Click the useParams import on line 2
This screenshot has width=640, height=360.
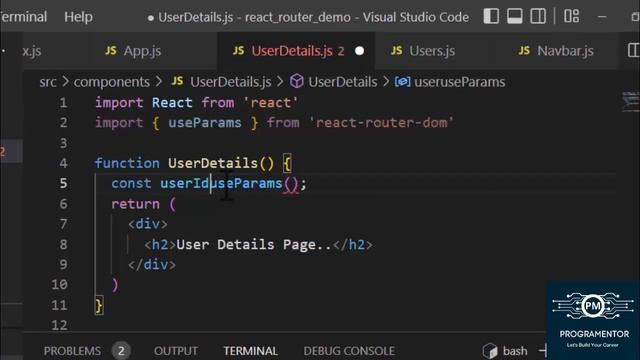205,123
